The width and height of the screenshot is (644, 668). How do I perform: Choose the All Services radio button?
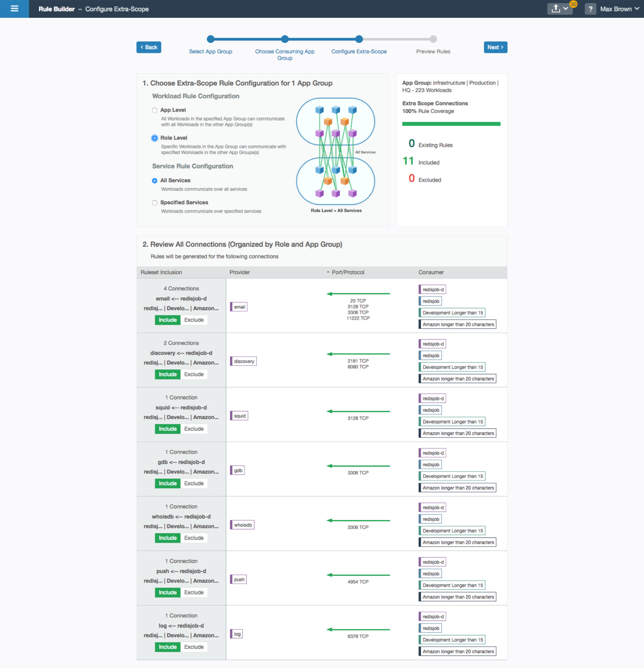pos(155,181)
